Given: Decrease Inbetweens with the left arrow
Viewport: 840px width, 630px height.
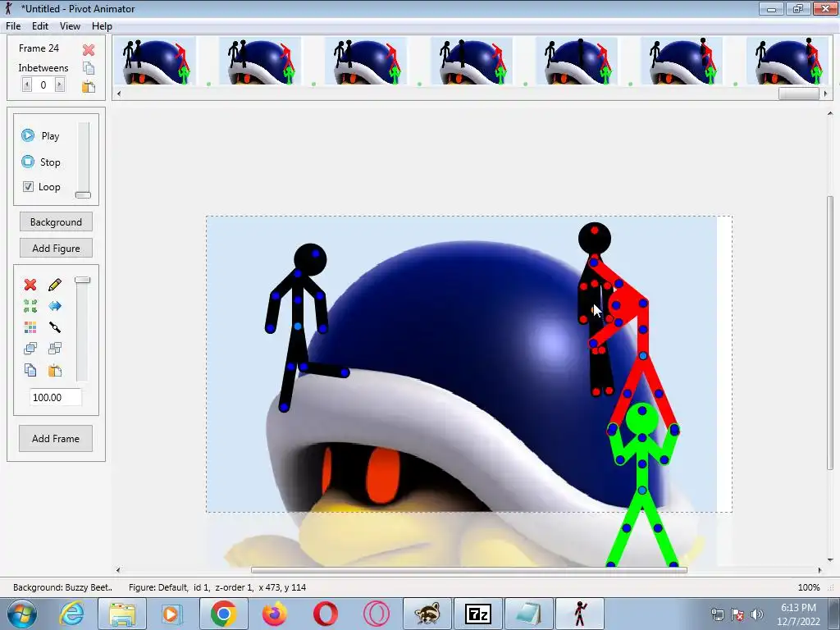Looking at the screenshot, I should pyautogui.click(x=27, y=84).
